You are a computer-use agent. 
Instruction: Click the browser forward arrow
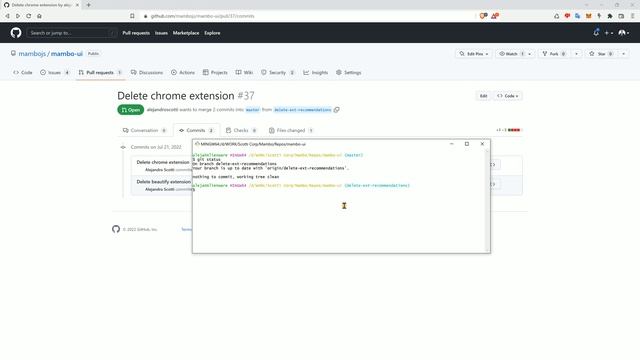click(18, 16)
